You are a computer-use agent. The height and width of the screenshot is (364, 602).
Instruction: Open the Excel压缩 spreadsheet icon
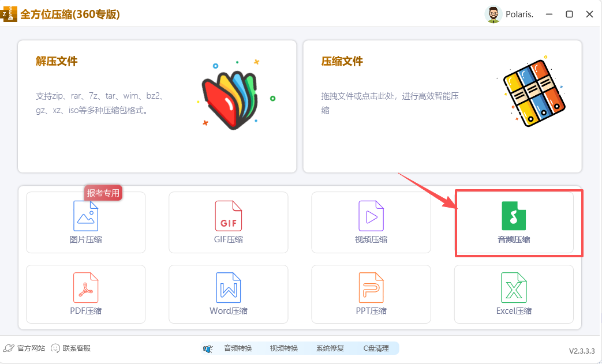point(514,288)
